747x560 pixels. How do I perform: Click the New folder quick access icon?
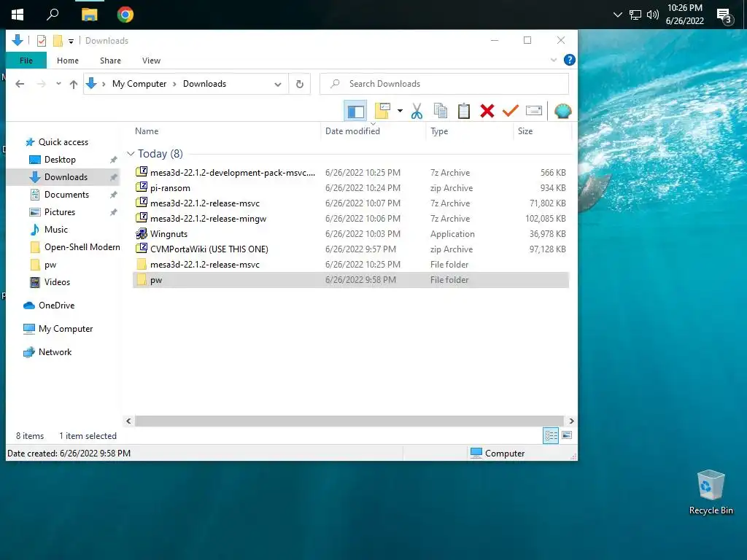(58, 41)
